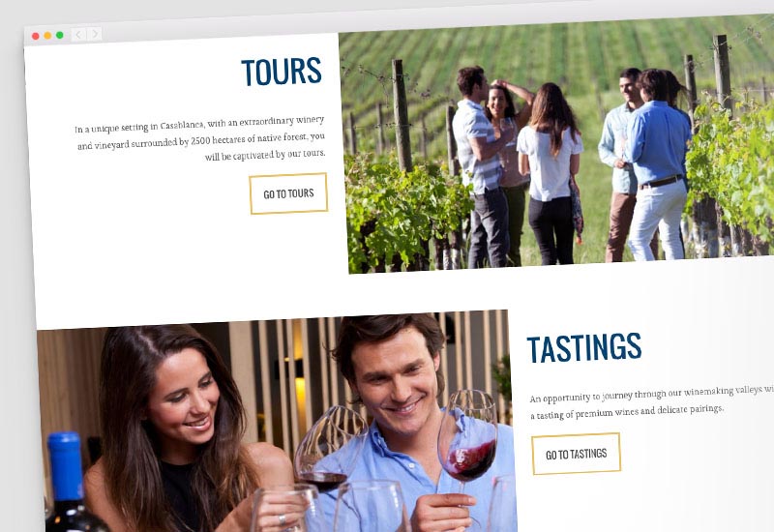Screen dimensions: 774x532
Task: Click the browser back arrow
Action: (78, 35)
